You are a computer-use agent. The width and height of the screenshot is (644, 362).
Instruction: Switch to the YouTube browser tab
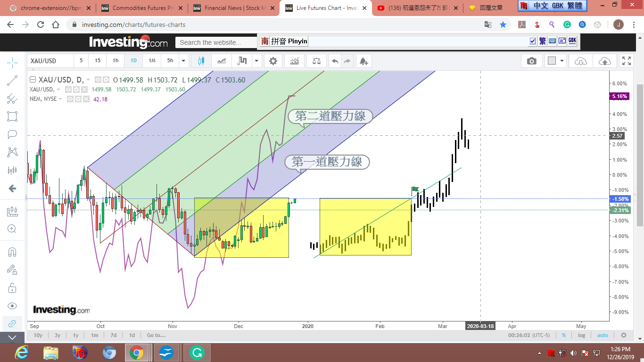(417, 8)
